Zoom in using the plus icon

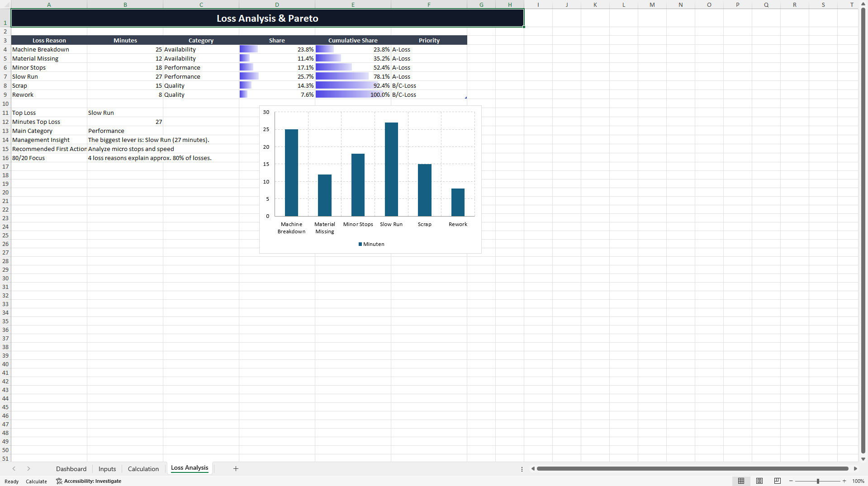tap(844, 481)
